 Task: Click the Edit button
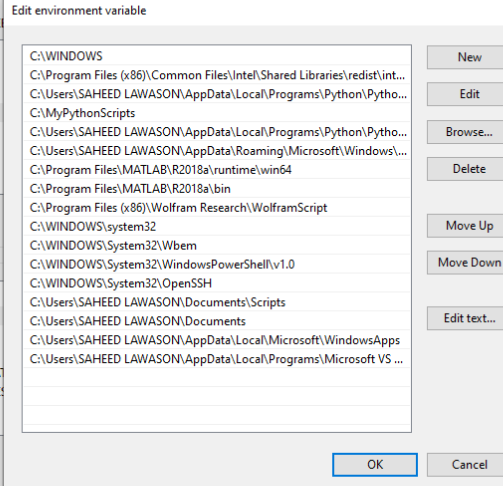pos(465,94)
